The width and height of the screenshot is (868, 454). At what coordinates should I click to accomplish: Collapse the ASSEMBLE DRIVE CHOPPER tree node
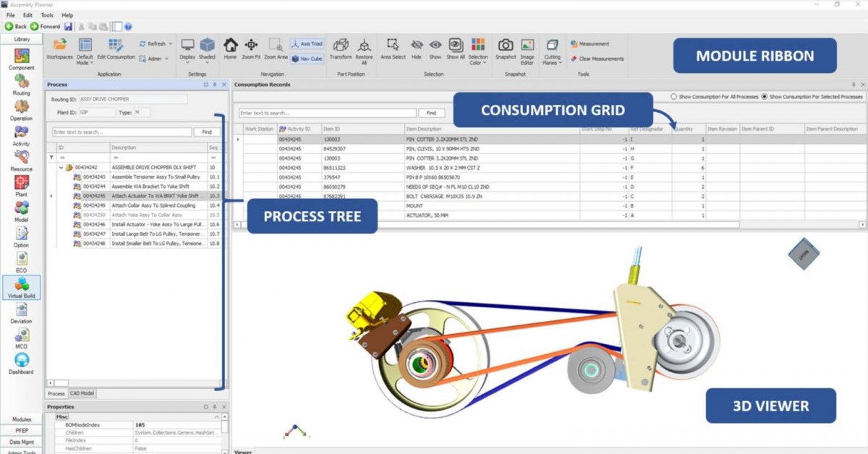(59, 166)
